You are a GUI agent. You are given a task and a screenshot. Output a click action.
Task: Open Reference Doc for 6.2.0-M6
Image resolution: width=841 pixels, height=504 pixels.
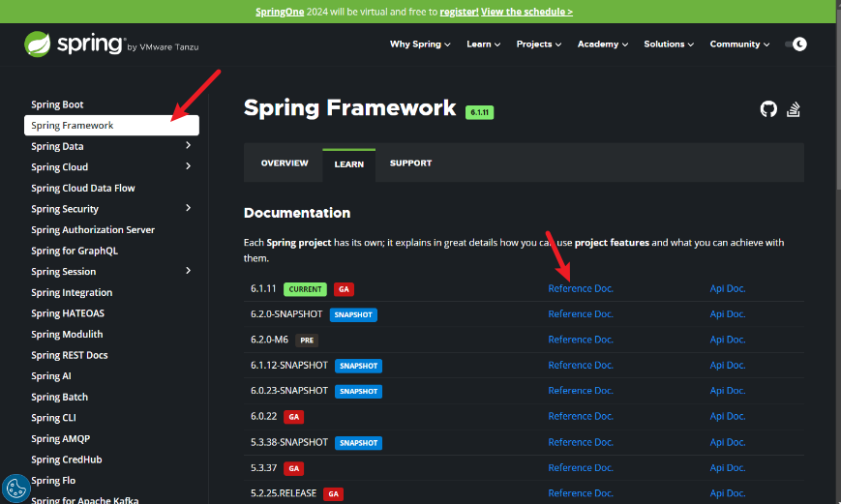point(581,340)
